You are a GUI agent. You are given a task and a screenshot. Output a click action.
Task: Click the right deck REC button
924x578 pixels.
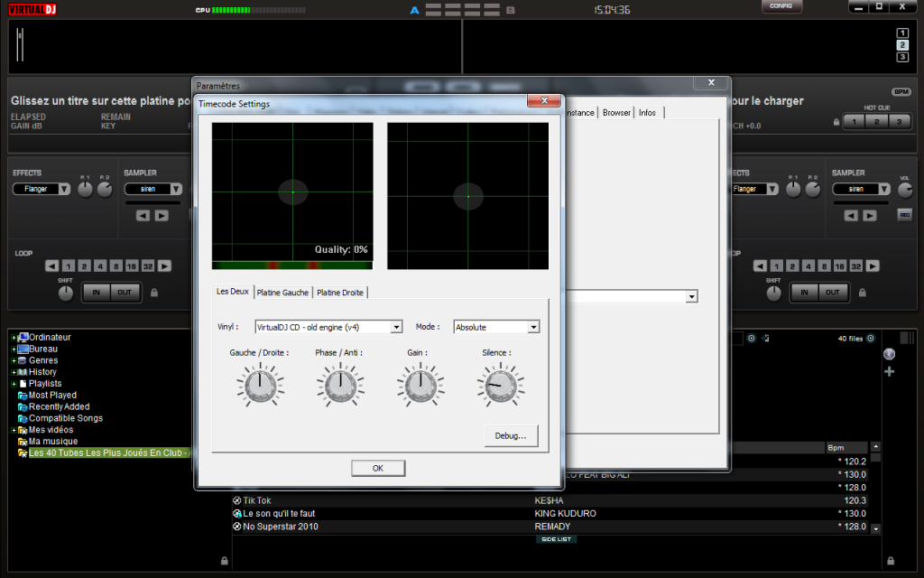tap(904, 215)
